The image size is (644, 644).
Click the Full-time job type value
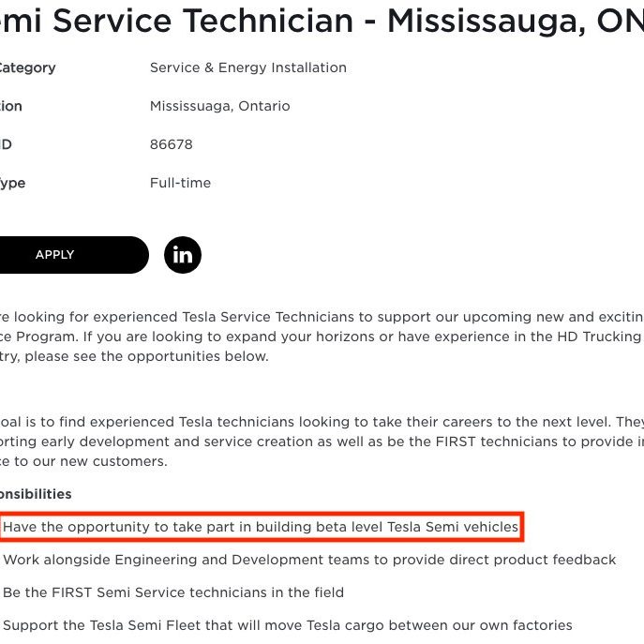point(180,183)
